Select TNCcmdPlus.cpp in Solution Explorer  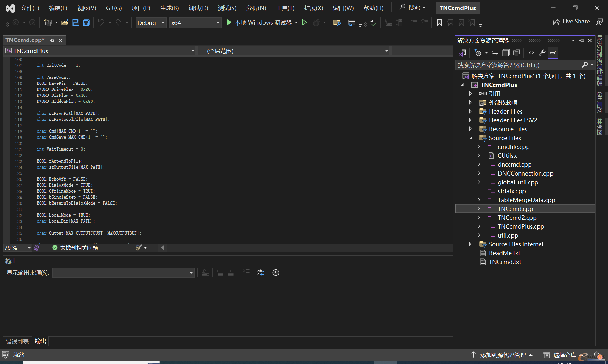tap(521, 226)
